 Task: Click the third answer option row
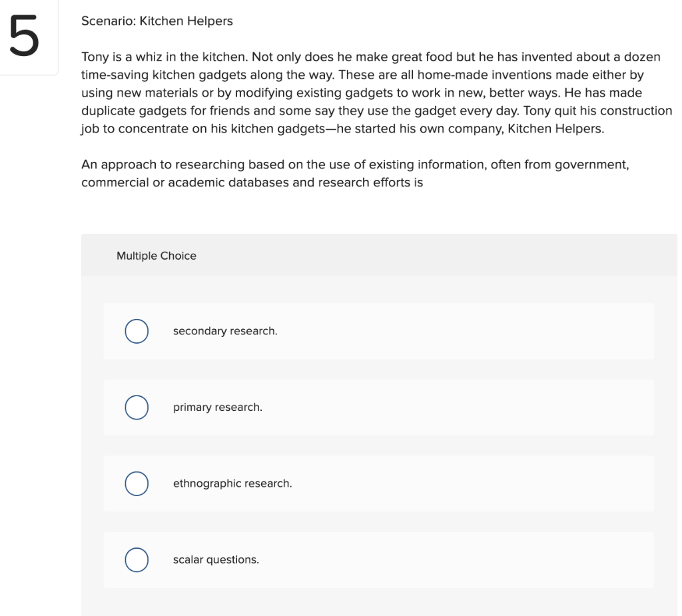point(379,483)
